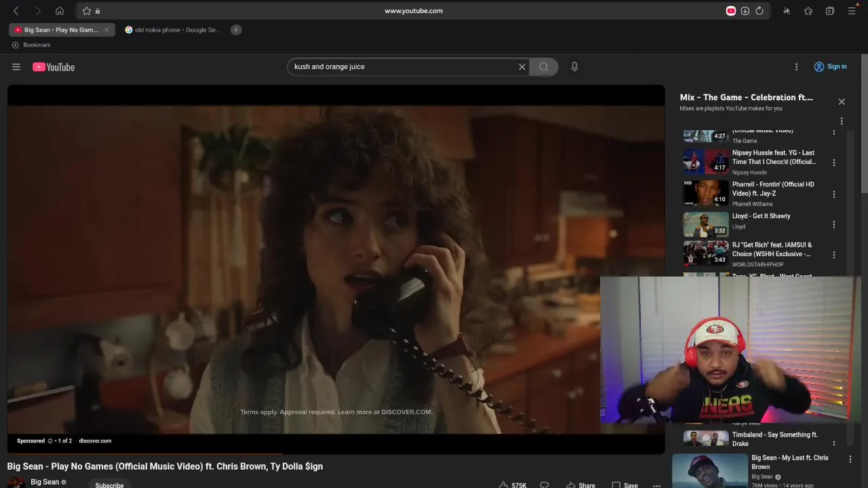
Task: Click the address bar showing www.youtube.com
Action: coord(414,11)
